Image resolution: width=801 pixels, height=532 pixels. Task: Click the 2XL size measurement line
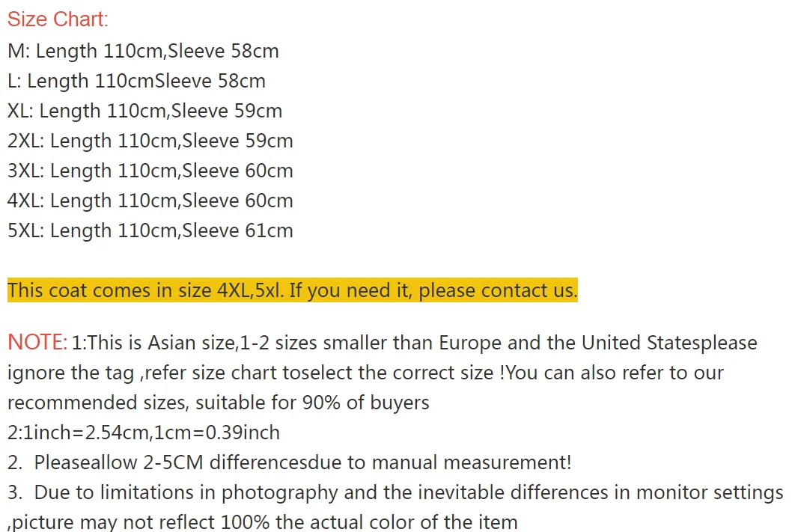(x=150, y=141)
